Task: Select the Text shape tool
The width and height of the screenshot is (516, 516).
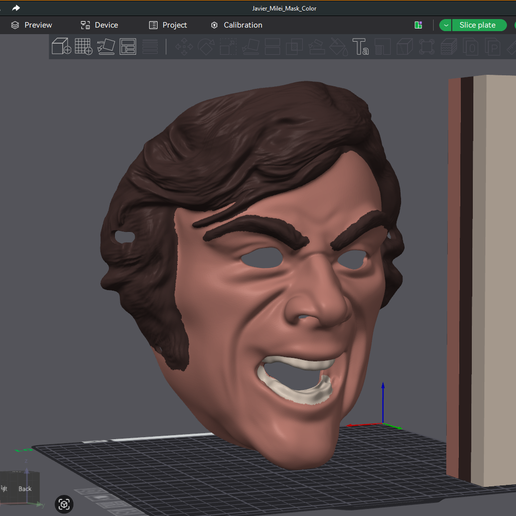Action: click(360, 46)
